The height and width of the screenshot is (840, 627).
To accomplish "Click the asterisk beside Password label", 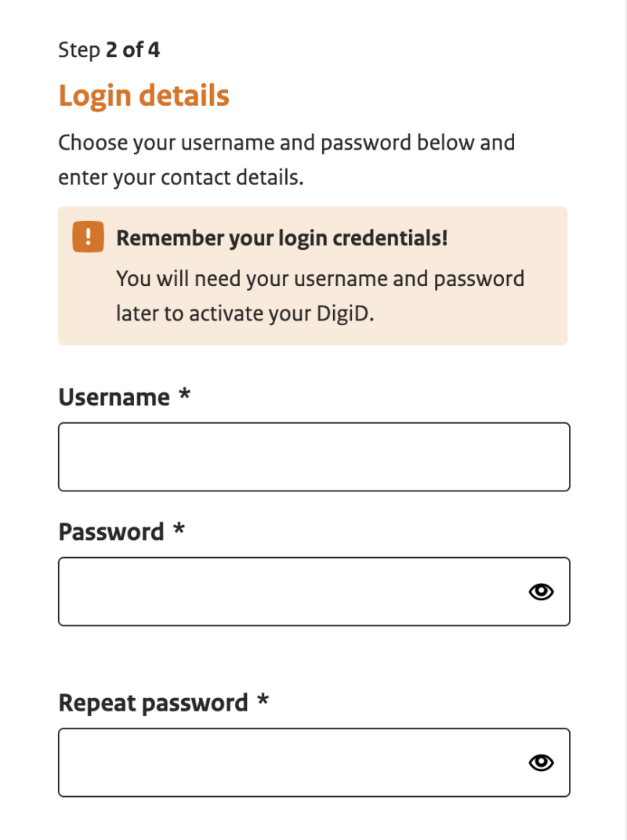I will [x=179, y=529].
